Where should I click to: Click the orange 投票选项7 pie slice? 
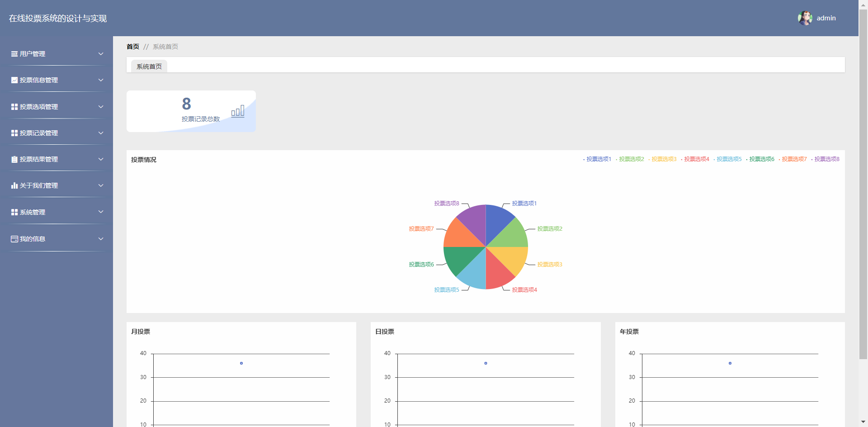click(x=460, y=236)
